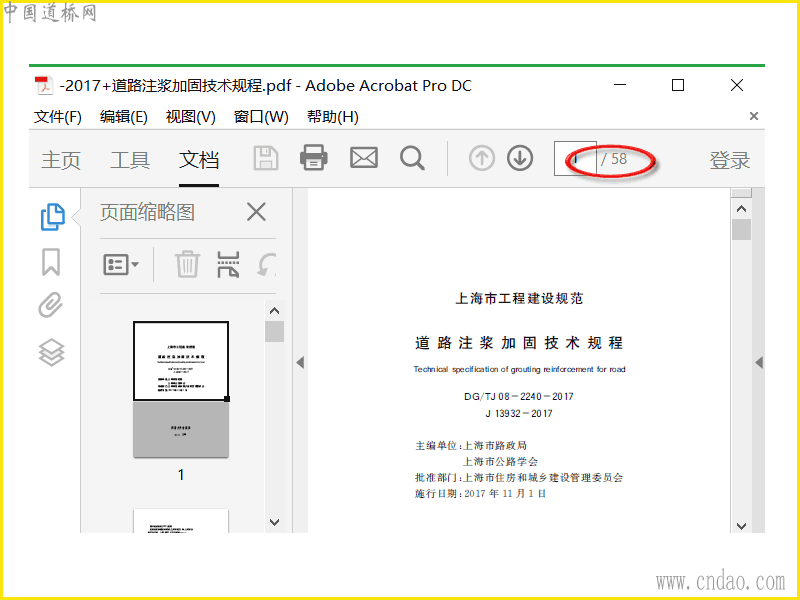The width and height of the screenshot is (800, 600).
Task: Click thumbnail panel scrollbar thumb
Action: pyautogui.click(x=274, y=332)
